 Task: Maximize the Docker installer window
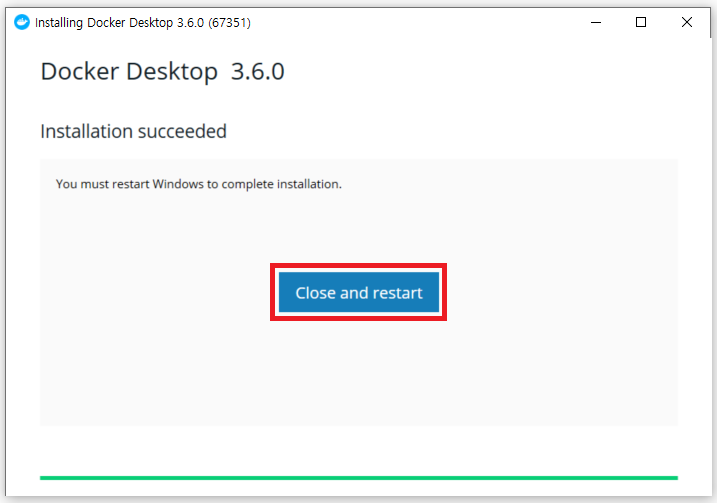pos(641,22)
